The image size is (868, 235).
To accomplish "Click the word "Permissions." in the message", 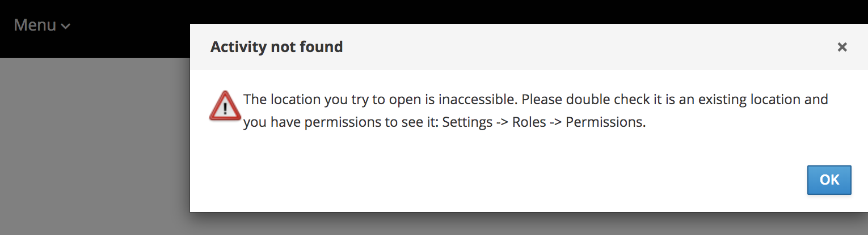I will pyautogui.click(x=606, y=122).
